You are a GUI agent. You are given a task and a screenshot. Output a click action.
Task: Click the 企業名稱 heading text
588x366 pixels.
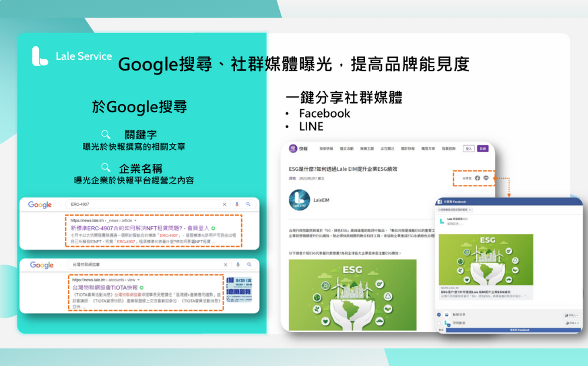(x=141, y=169)
